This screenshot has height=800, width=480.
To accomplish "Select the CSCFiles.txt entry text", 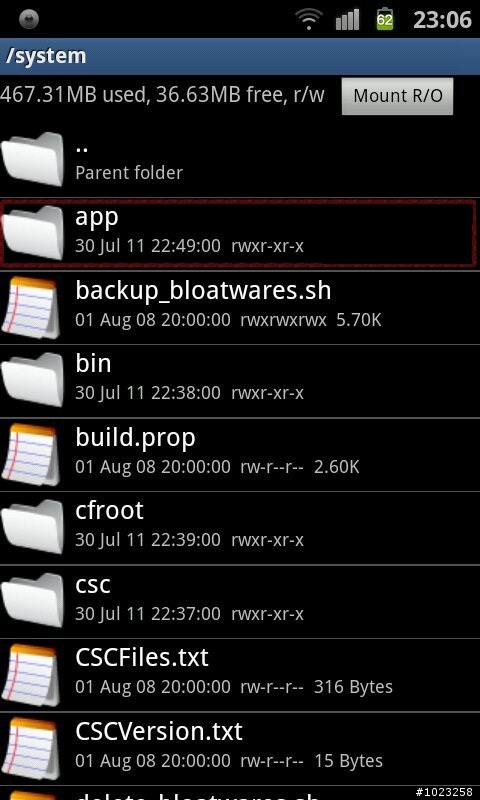I will coord(142,658).
